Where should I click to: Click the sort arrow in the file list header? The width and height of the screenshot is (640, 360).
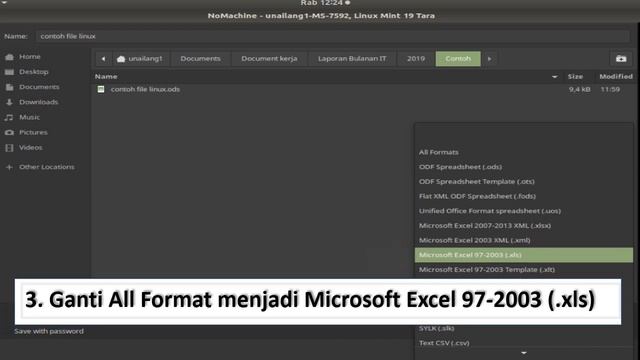[x=554, y=77]
